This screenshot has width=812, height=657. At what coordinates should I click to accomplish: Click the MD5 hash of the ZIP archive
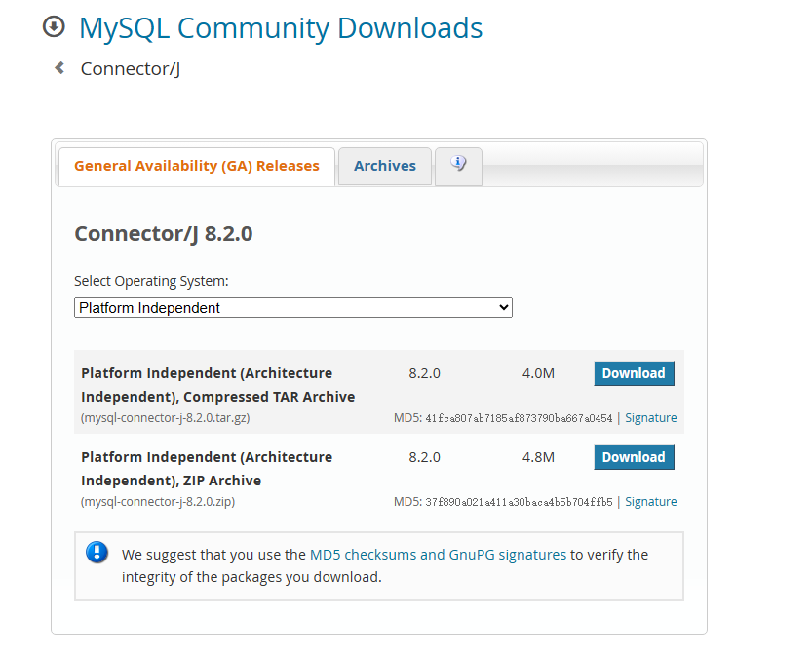(x=519, y=502)
